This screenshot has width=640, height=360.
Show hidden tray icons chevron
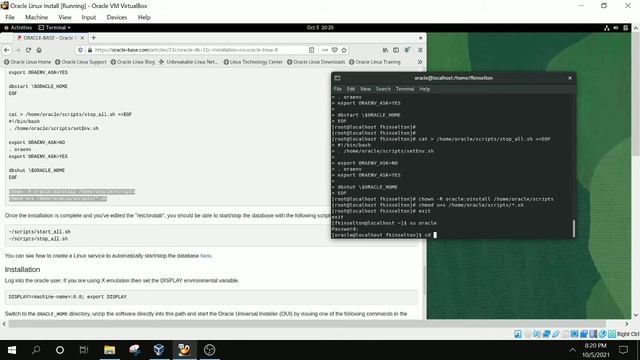tap(572, 350)
